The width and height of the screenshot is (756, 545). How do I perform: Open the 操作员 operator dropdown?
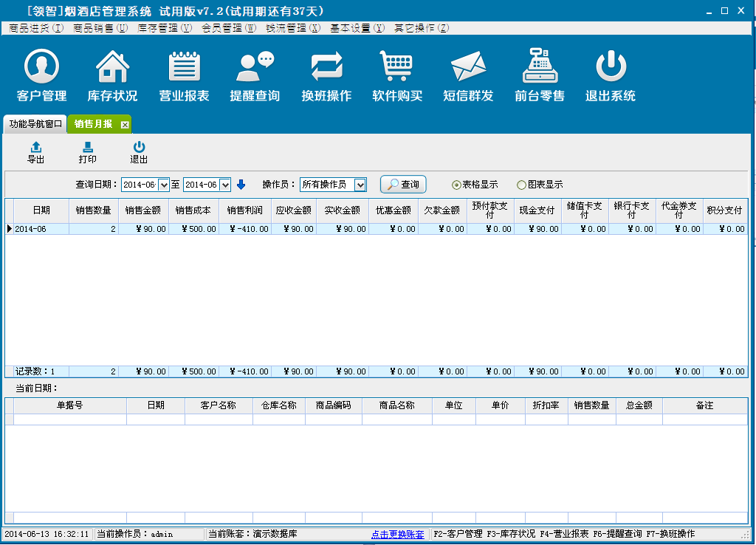click(360, 185)
